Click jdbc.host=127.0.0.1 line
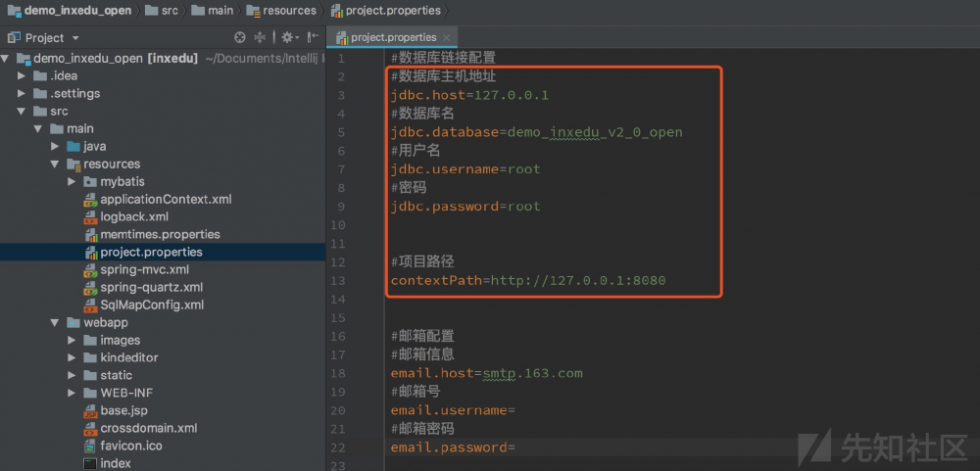Viewport: 980px width, 471px height. point(470,96)
